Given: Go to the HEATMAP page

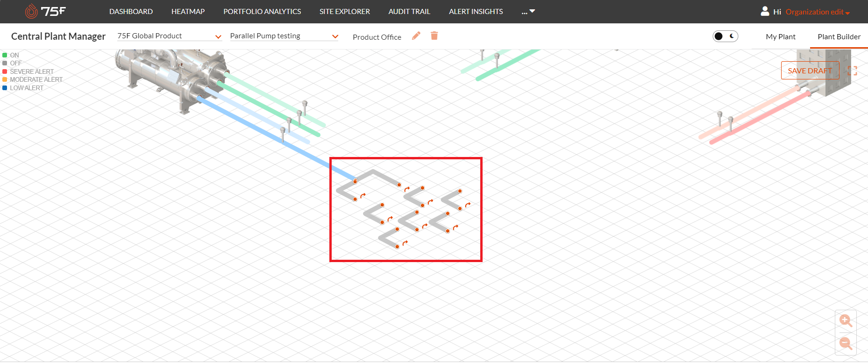Looking at the screenshot, I should 188,12.
